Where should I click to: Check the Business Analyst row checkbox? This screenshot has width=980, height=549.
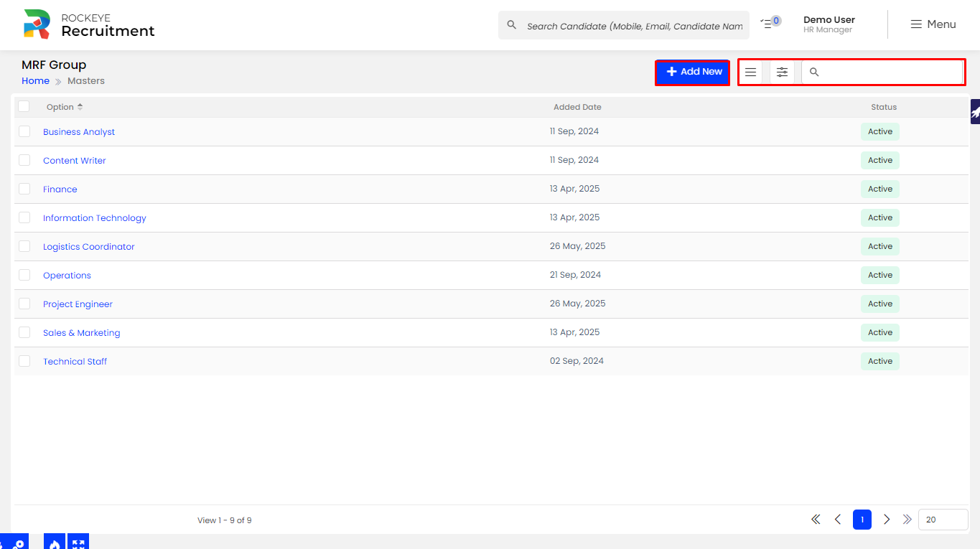24,131
